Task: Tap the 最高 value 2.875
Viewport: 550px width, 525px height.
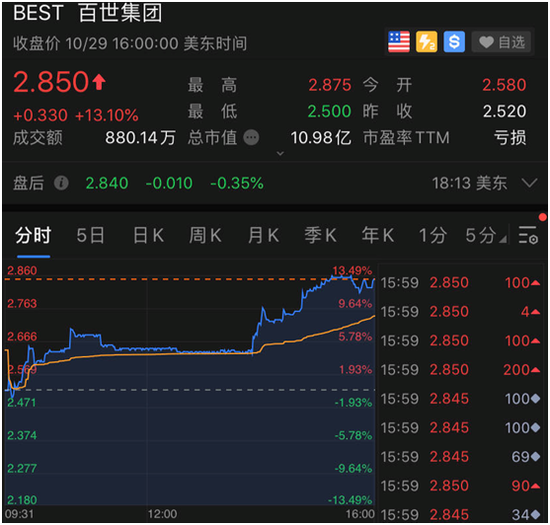Action: (330, 85)
